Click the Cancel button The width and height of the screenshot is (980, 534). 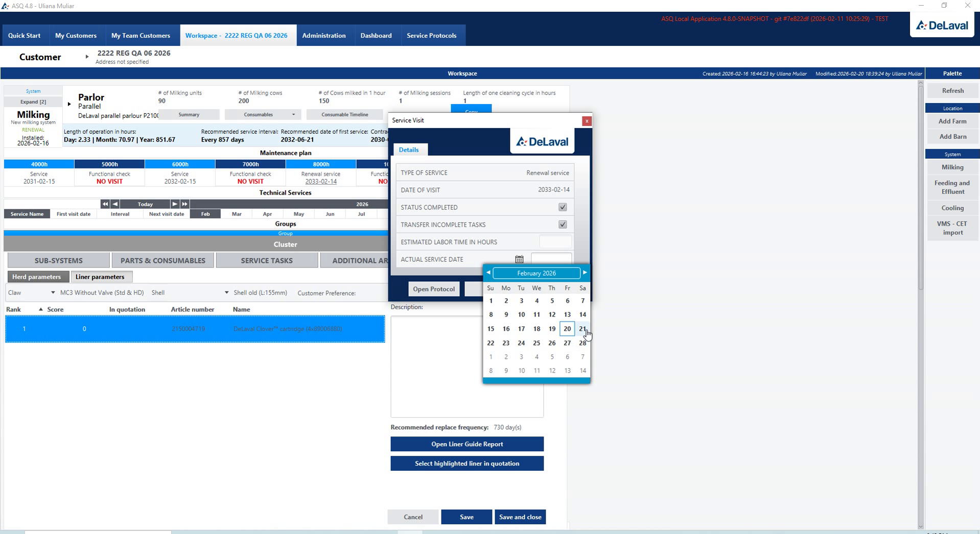click(413, 517)
